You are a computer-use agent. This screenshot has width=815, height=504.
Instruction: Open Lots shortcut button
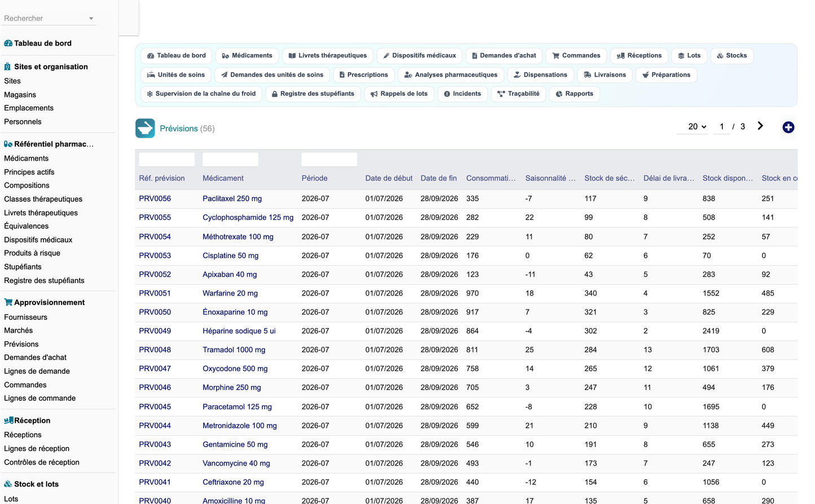(x=689, y=56)
